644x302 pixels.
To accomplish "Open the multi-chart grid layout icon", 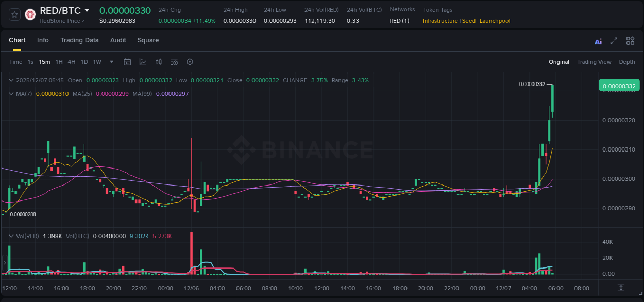I will coord(630,41).
